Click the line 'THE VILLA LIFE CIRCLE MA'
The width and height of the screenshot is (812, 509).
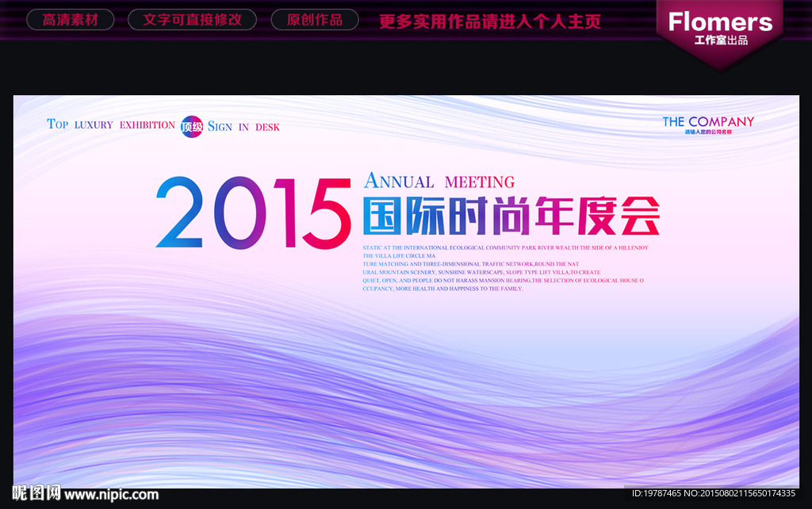(399, 256)
